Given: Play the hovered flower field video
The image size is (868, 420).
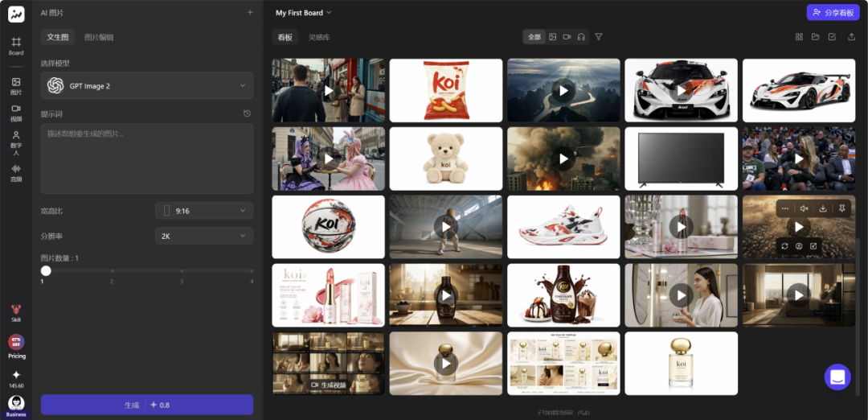Looking at the screenshot, I should pyautogui.click(x=799, y=227).
